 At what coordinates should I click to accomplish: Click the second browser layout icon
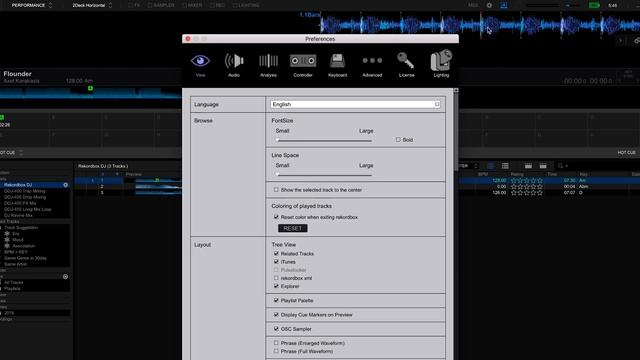(x=543, y=166)
